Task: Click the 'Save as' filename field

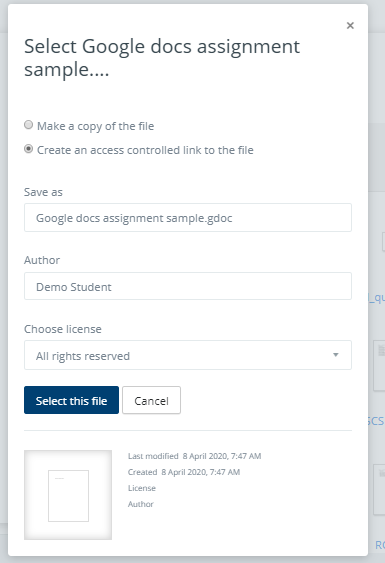Action: click(x=188, y=218)
